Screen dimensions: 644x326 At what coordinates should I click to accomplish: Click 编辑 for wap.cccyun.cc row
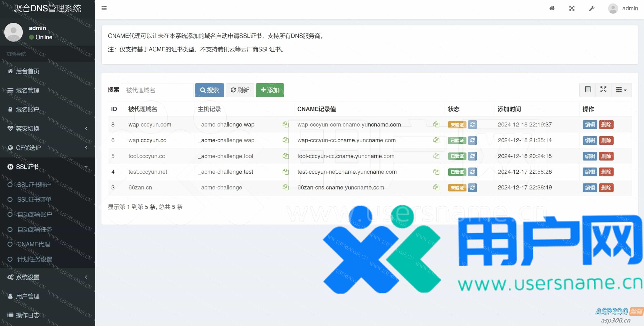[590, 140]
